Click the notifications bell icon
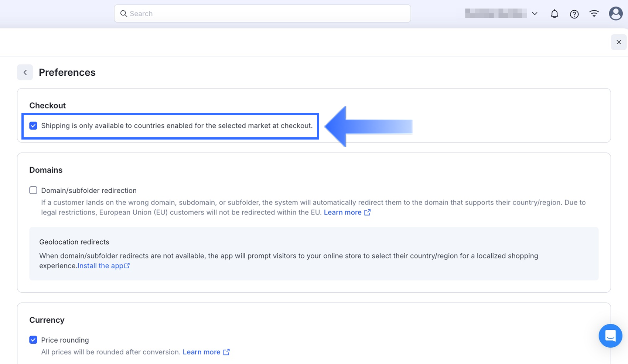The width and height of the screenshot is (628, 364). click(554, 14)
